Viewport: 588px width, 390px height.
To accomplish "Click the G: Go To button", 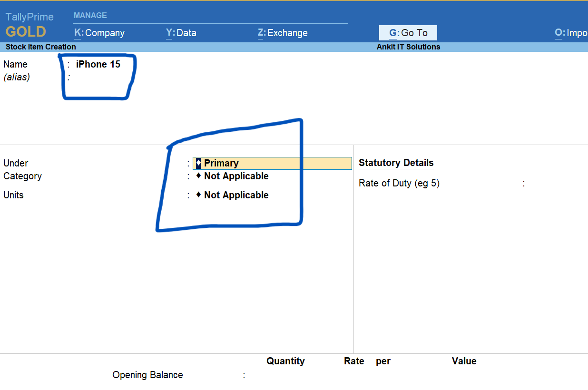I will click(408, 33).
